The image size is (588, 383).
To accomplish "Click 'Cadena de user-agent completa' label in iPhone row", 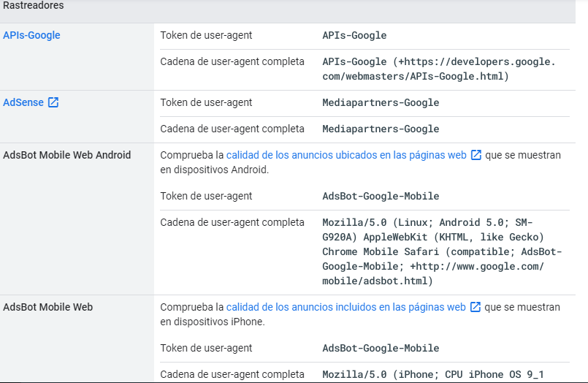I will click(x=232, y=374).
